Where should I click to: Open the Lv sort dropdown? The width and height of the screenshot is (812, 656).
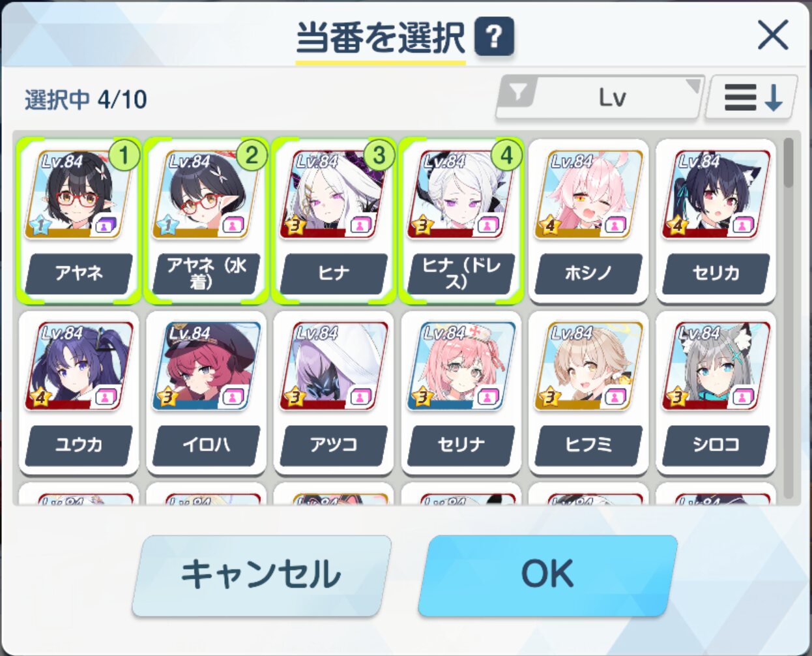600,98
